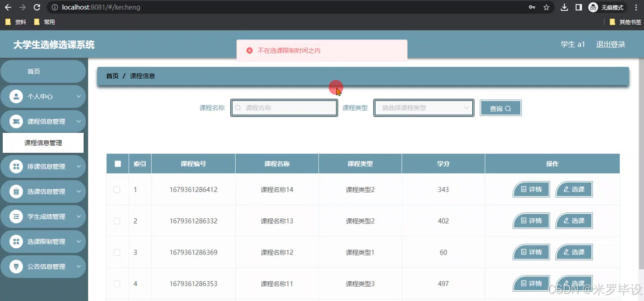Focus the 课程名称 search input
This screenshot has height=301, width=644.
pyautogui.click(x=284, y=108)
